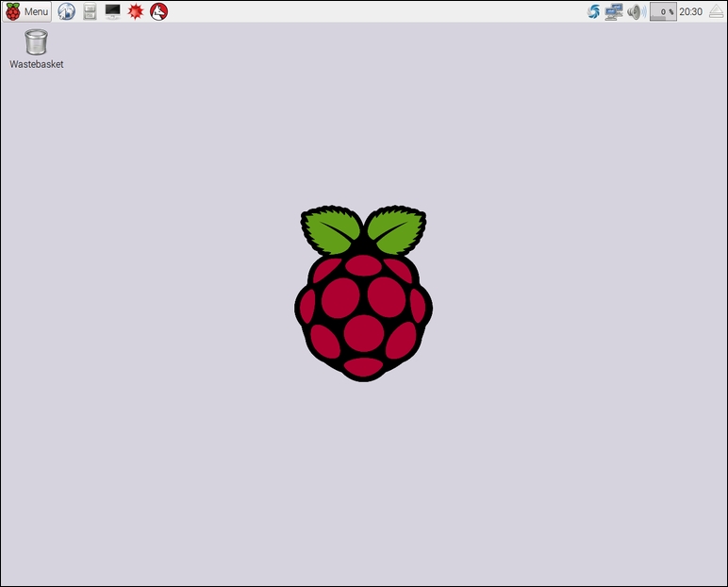This screenshot has height=587, width=728.
Task: Open the network connections tray icon
Action: pos(613,11)
